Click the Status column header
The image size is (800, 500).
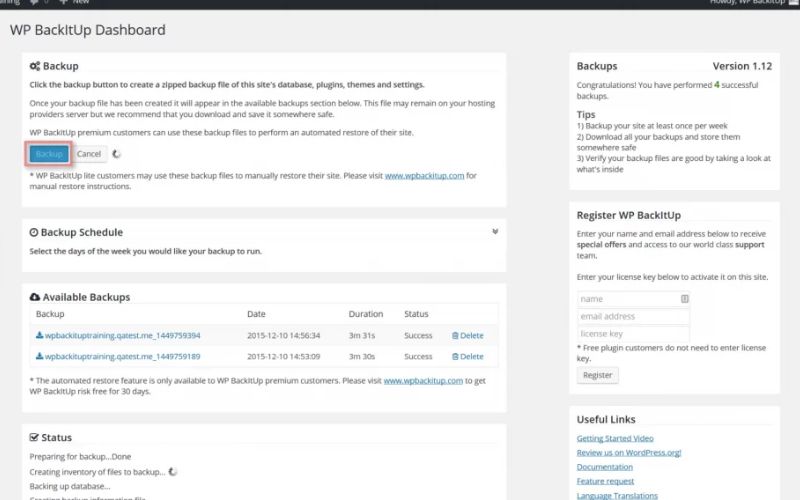coord(416,314)
